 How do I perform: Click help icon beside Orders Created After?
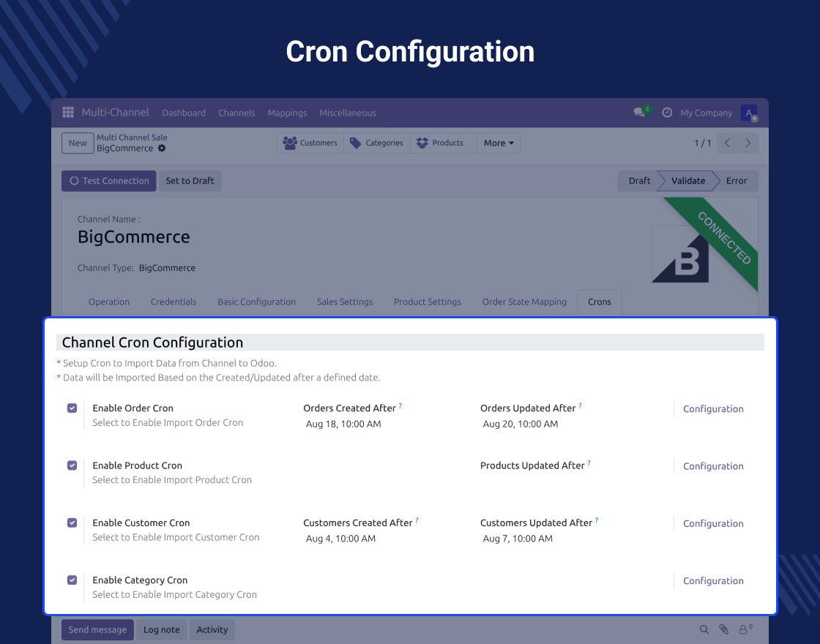click(400, 405)
